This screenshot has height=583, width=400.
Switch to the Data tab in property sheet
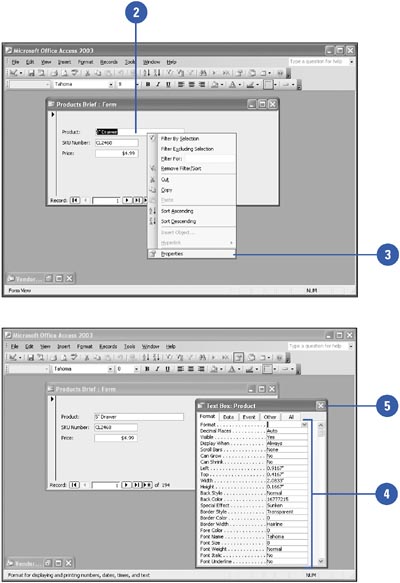pos(228,417)
